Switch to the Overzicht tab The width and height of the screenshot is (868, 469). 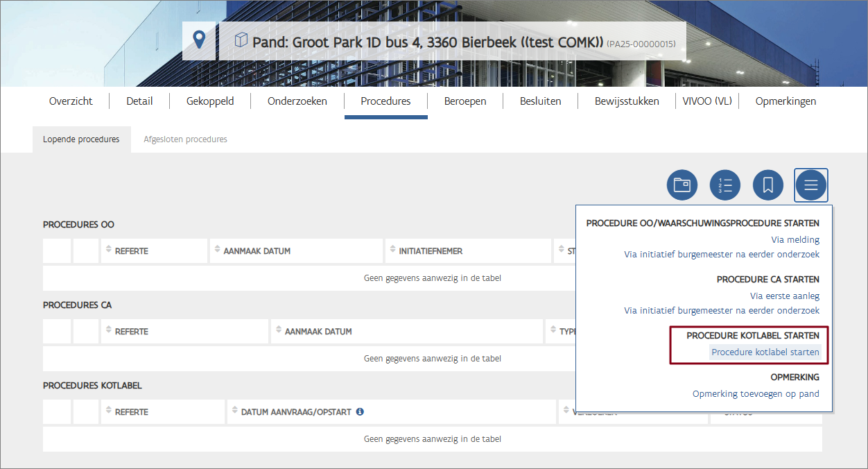click(71, 101)
